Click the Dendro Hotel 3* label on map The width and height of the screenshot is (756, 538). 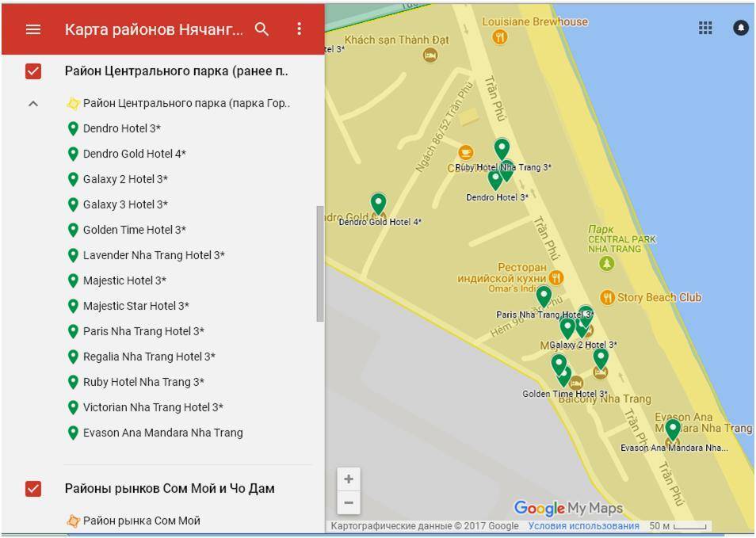pos(497,197)
